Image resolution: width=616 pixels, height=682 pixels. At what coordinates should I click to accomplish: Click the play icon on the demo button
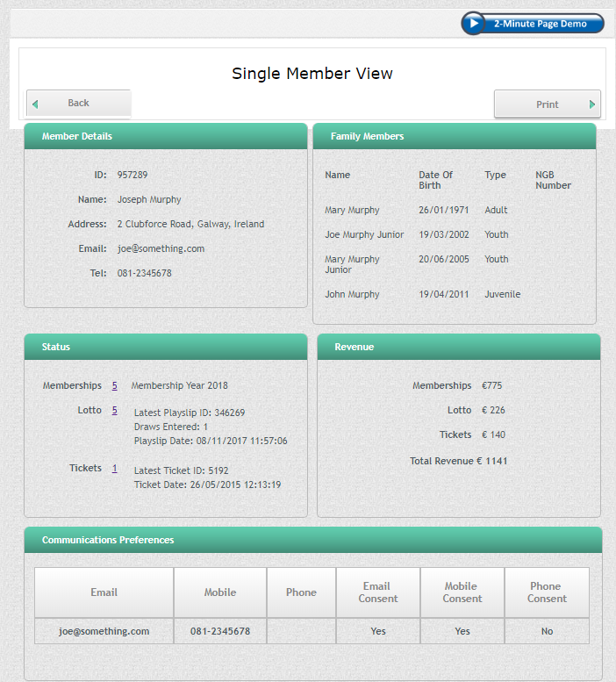point(474,24)
